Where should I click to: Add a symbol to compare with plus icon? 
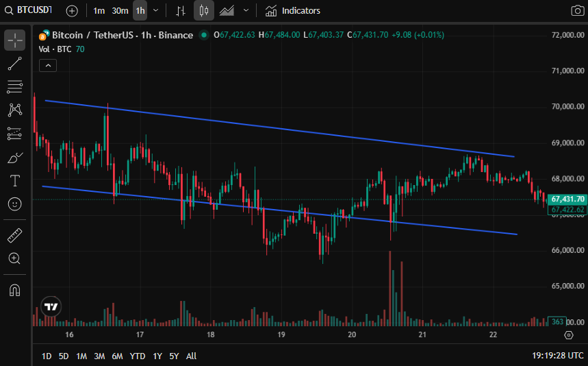click(72, 11)
